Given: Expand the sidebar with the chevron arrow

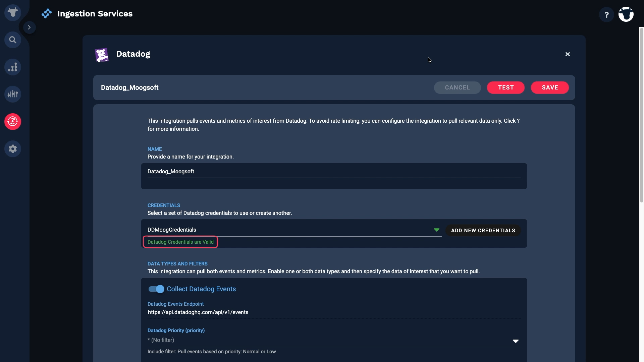Looking at the screenshot, I should click(x=29, y=27).
